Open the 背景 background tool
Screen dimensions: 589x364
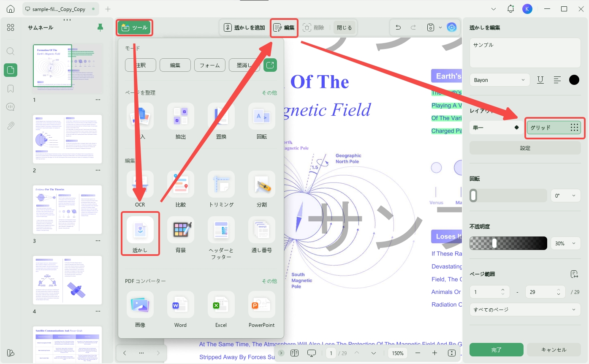click(x=181, y=230)
